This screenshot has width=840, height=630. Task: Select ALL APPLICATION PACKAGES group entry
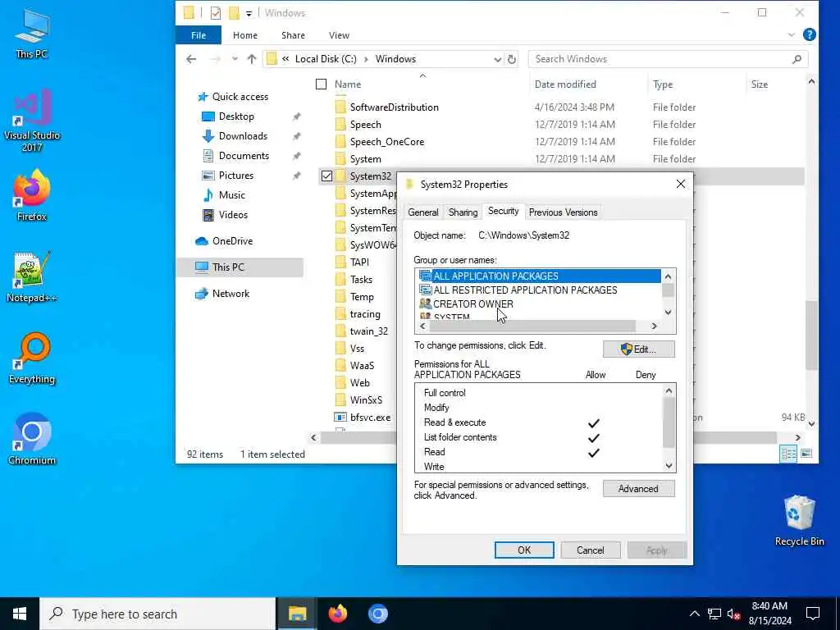(540, 276)
